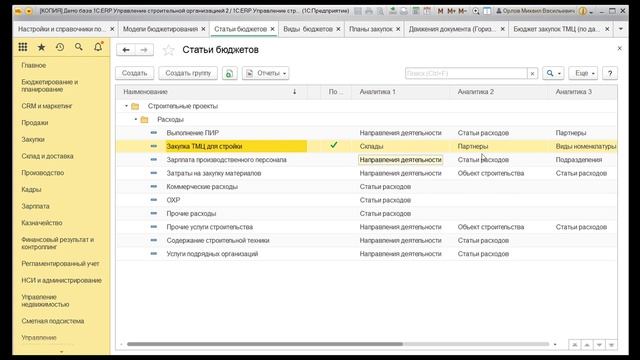The width and height of the screenshot is (640, 360).
Task: Select the Содержание строительной техники row
Action: click(x=366, y=240)
